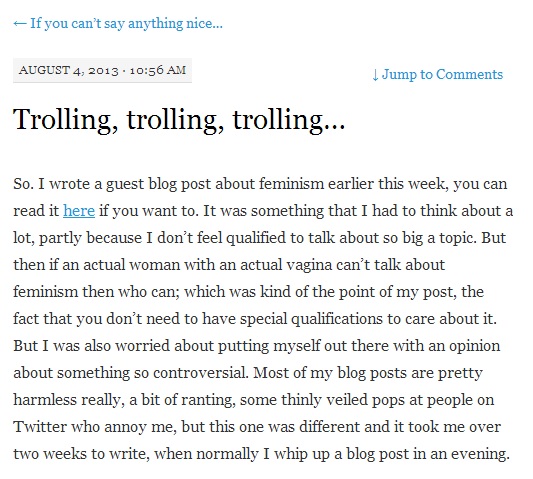Screen dimensions: 533x479
Task: Click the August 4, 2013 date stamp
Action: [x=69, y=70]
